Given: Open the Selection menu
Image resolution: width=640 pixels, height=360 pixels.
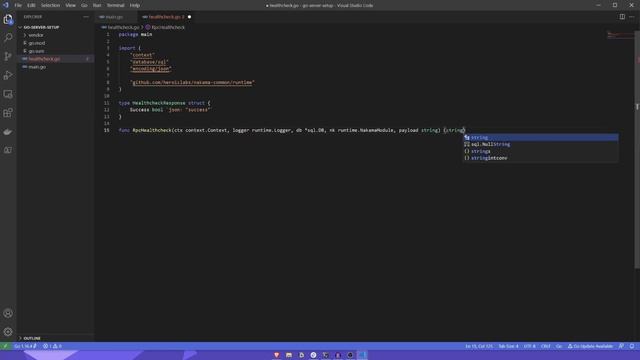Looking at the screenshot, I should pos(50,5).
